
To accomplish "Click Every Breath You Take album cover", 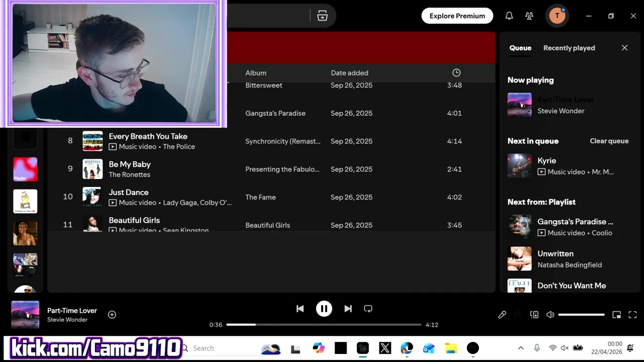I will (93, 141).
